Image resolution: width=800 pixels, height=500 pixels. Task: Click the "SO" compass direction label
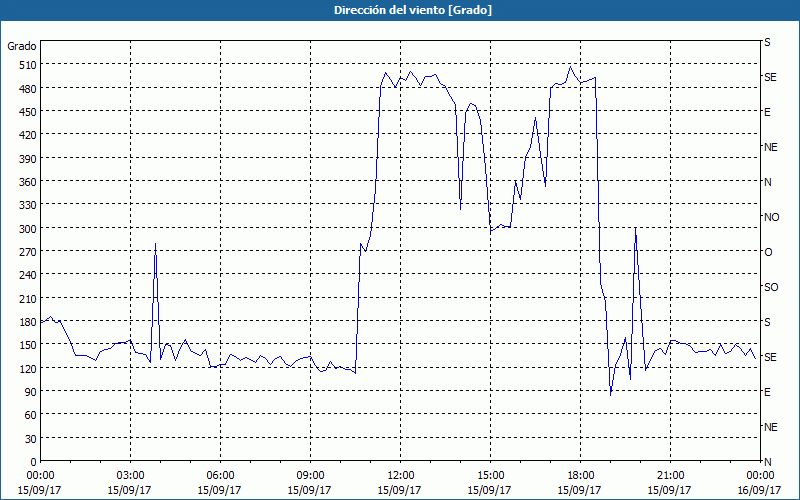click(x=771, y=287)
